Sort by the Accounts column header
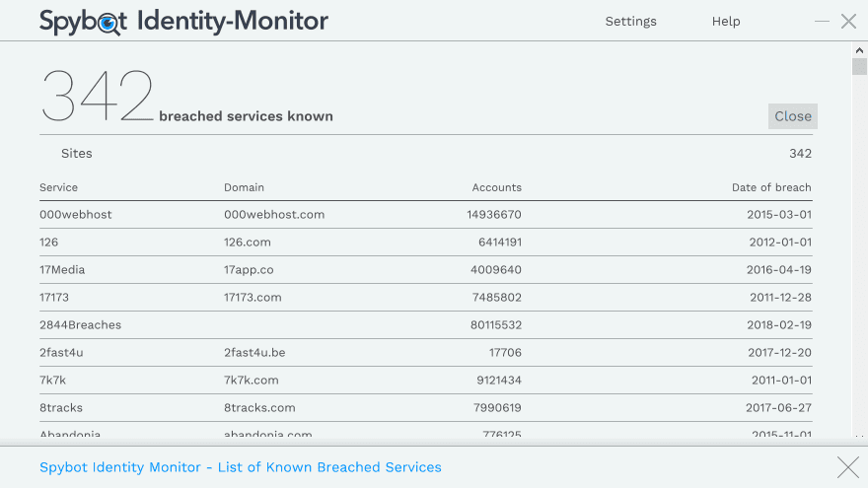This screenshot has width=868, height=488. (496, 187)
